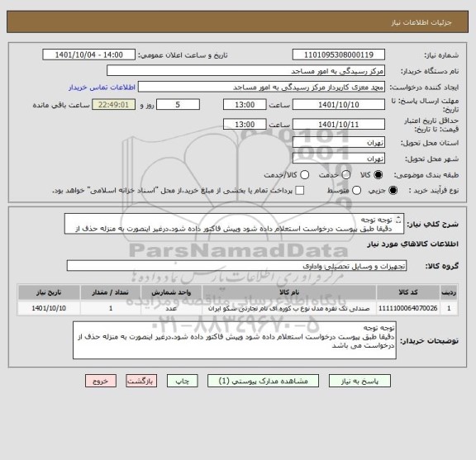
Task: Select the کالا/خدمت radio button
Action: click(x=304, y=175)
